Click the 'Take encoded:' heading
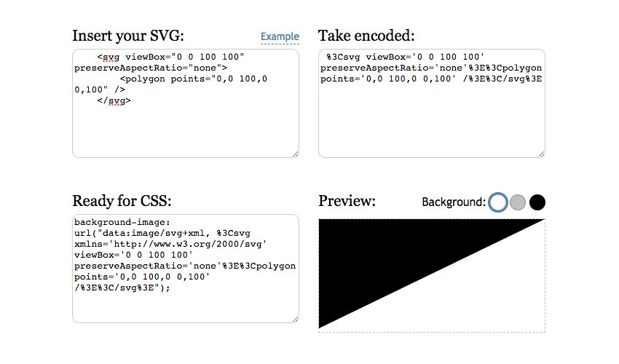 pos(366,36)
